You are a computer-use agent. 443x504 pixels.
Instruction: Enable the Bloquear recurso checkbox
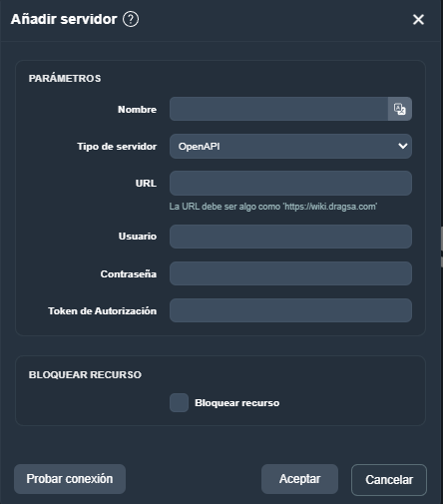(x=179, y=402)
